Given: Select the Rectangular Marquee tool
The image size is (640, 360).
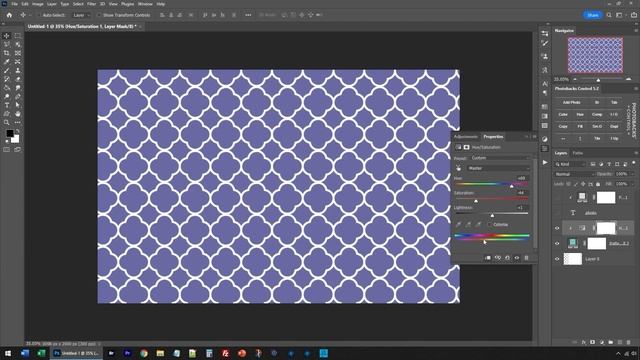Looking at the screenshot, I should tap(18, 36).
